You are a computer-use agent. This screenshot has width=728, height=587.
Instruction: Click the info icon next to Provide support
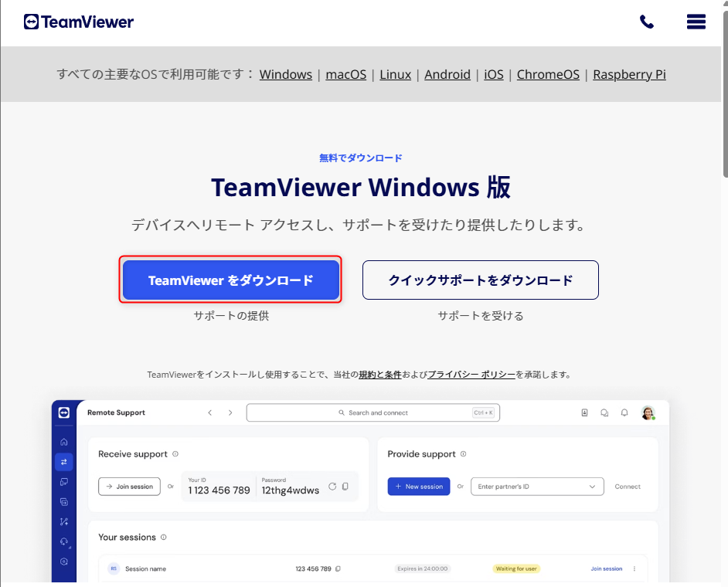click(x=464, y=454)
